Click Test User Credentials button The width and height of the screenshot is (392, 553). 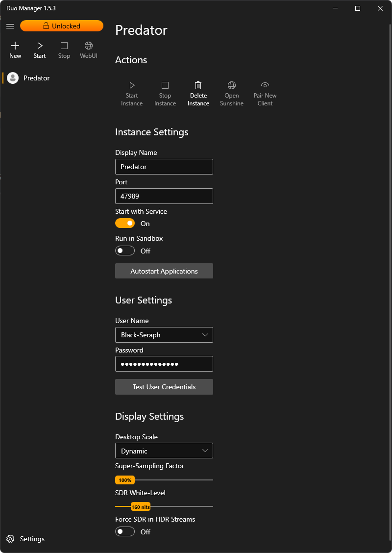point(164,386)
